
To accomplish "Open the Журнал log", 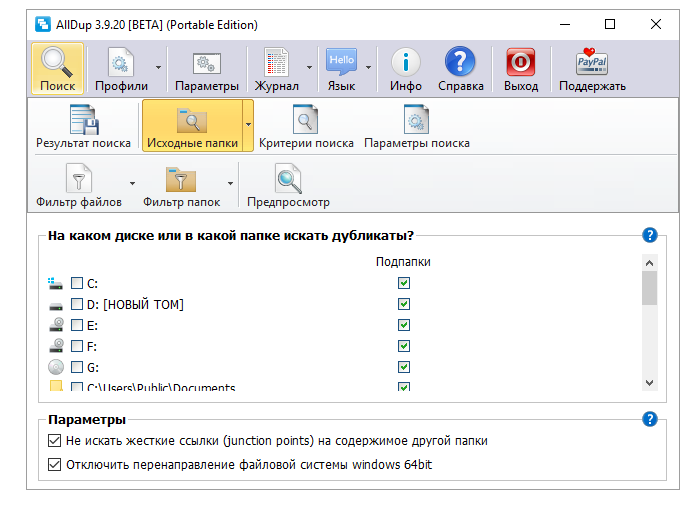I will (276, 69).
